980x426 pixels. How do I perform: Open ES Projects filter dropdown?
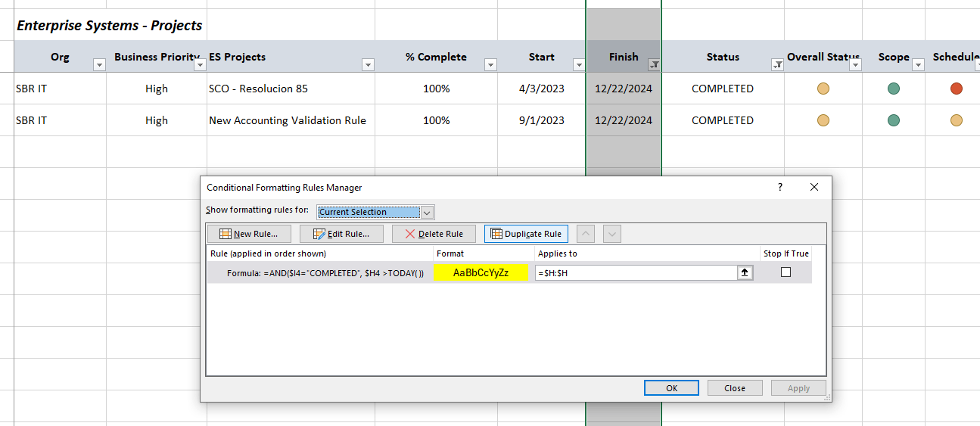click(x=368, y=65)
